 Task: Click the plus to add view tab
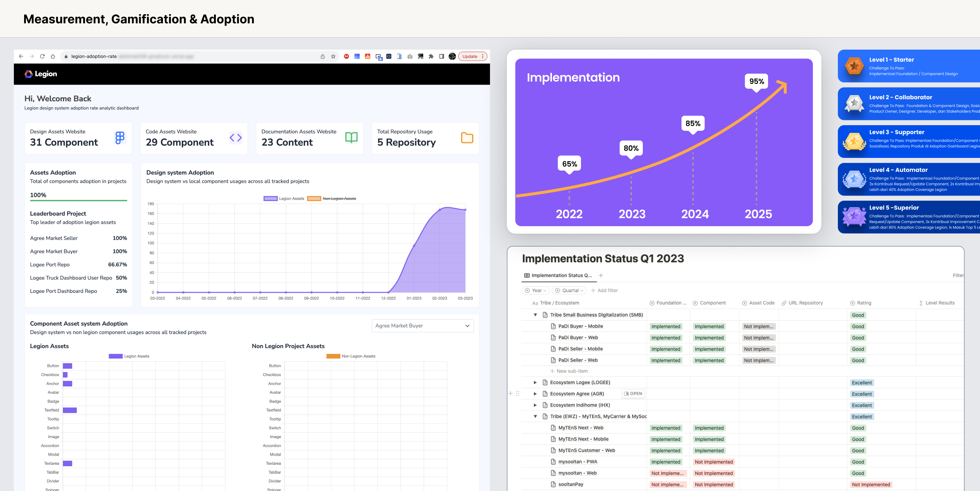(601, 275)
